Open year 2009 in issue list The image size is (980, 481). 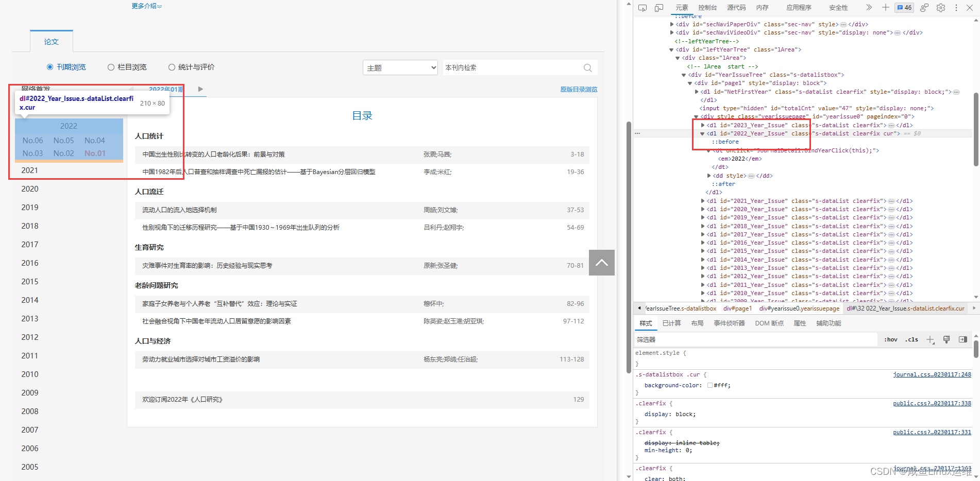tap(30, 392)
